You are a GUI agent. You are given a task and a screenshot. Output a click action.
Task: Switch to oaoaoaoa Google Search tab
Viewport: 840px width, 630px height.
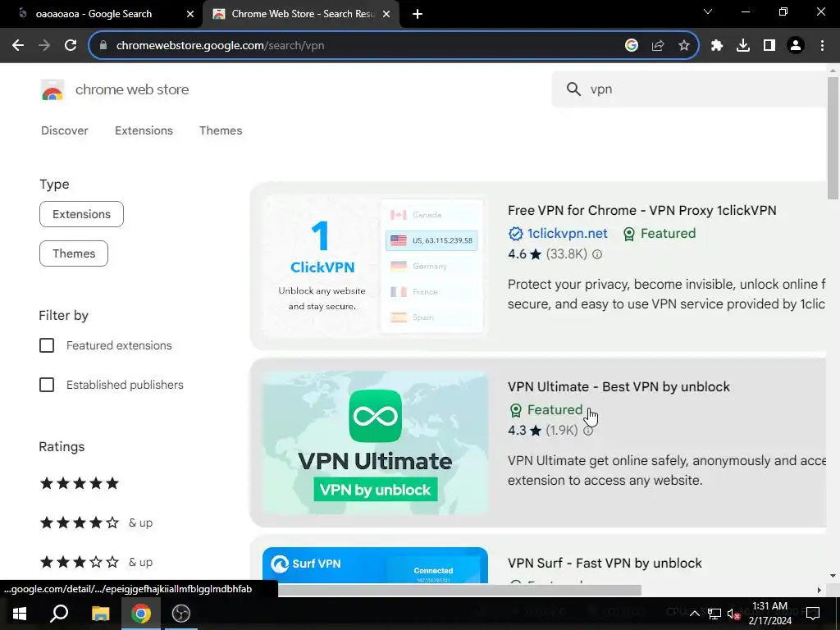pos(102,14)
